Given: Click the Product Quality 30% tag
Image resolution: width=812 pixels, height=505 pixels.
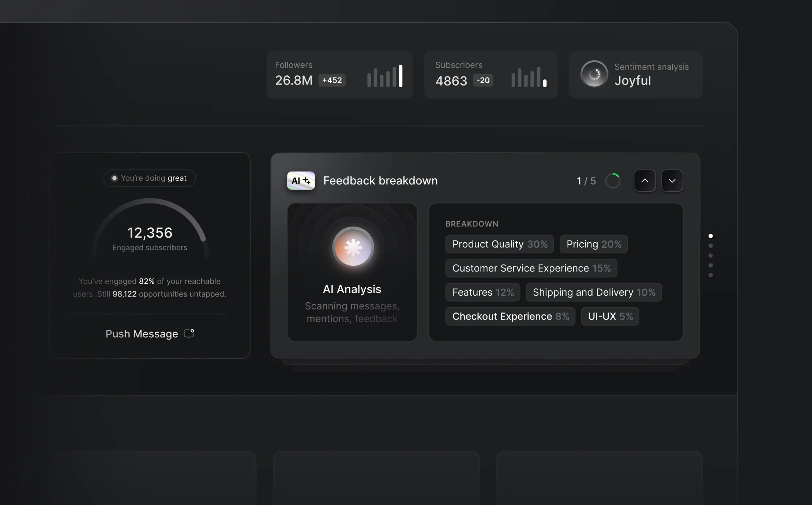Looking at the screenshot, I should point(500,244).
